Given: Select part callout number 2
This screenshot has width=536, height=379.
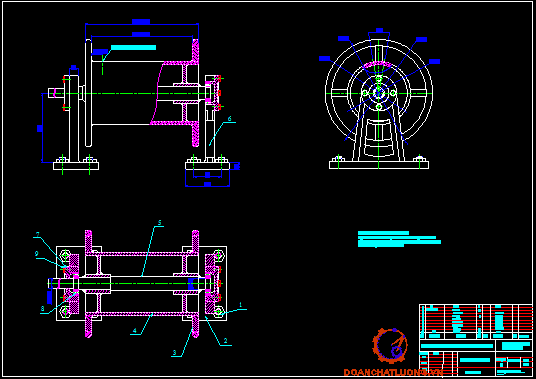Looking at the screenshot, I should pos(226,341).
